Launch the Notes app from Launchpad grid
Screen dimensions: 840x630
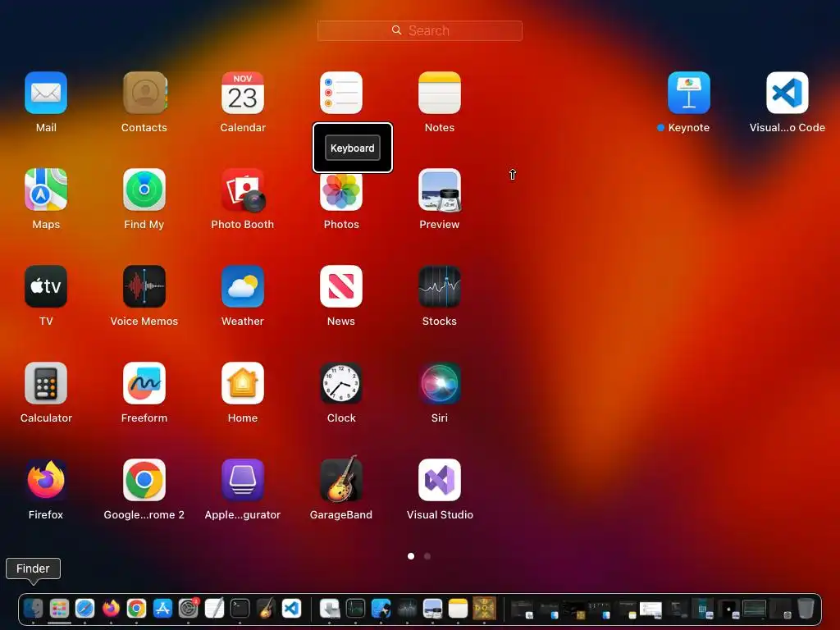click(x=440, y=93)
